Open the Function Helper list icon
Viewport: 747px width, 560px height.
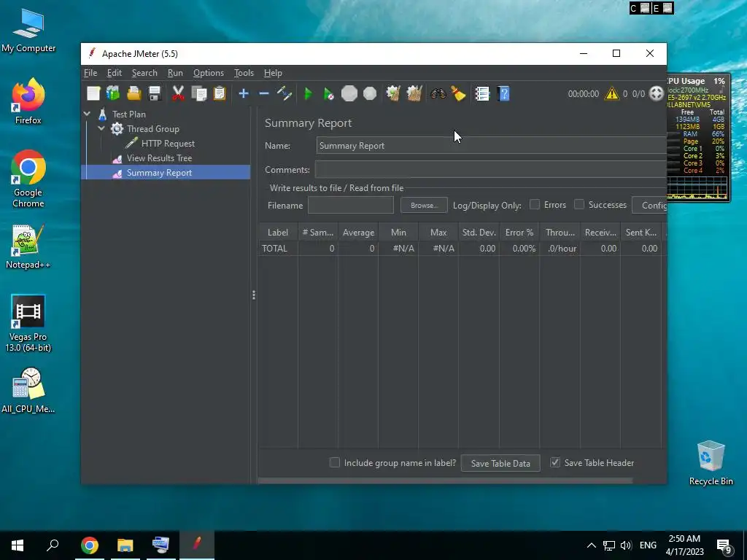482,93
